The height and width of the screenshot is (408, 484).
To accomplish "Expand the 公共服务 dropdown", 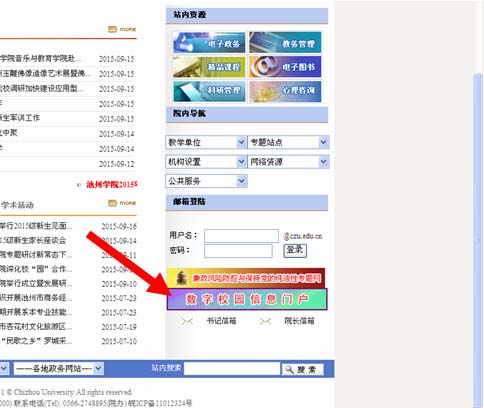I will coord(206,181).
